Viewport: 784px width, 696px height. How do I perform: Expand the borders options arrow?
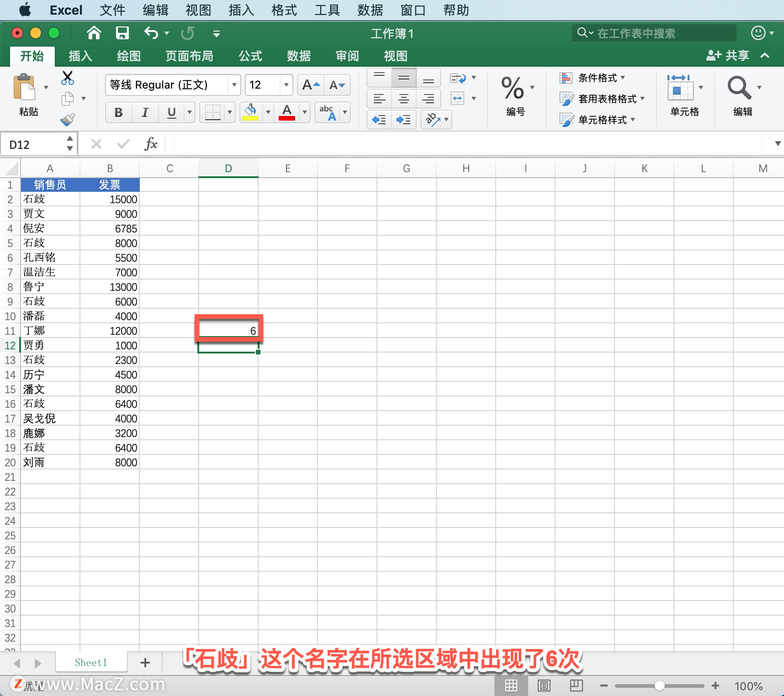(230, 112)
